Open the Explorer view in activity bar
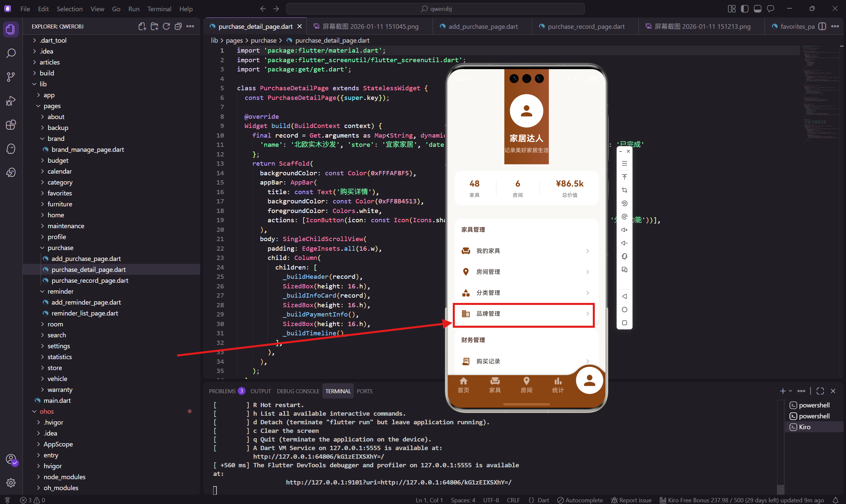Viewport: 846px width, 504px height. 11,29
